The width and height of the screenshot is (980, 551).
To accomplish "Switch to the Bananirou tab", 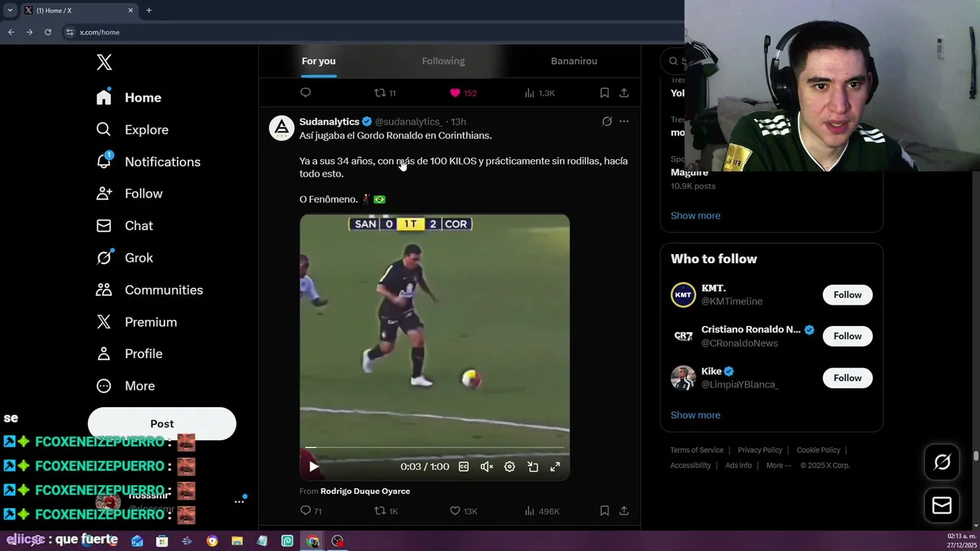I will (574, 60).
